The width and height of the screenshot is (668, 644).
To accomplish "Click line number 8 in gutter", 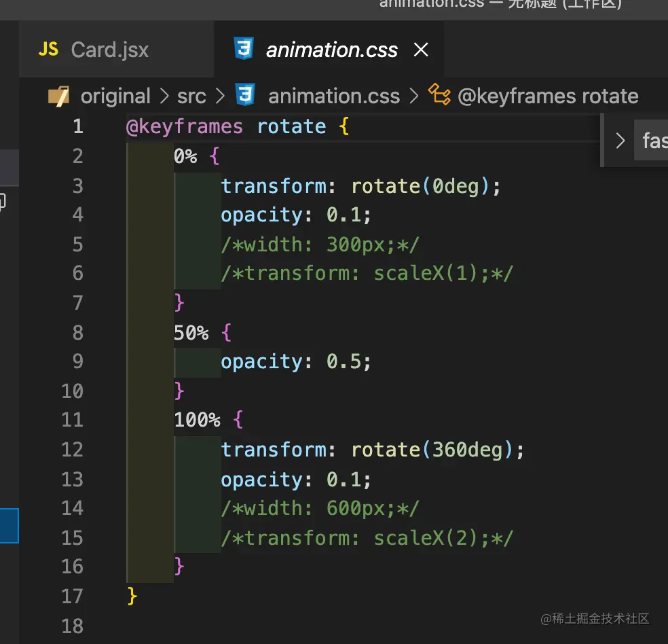I will click(77, 333).
